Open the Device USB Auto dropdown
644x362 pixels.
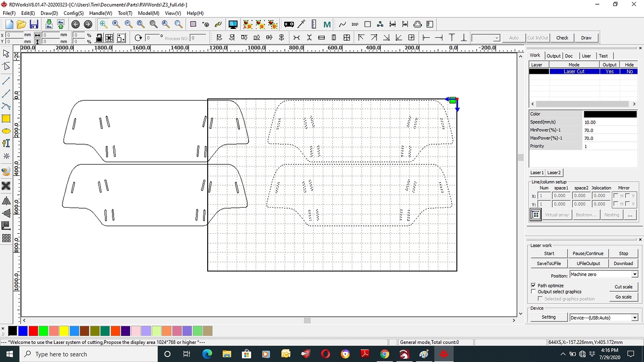pos(634,318)
